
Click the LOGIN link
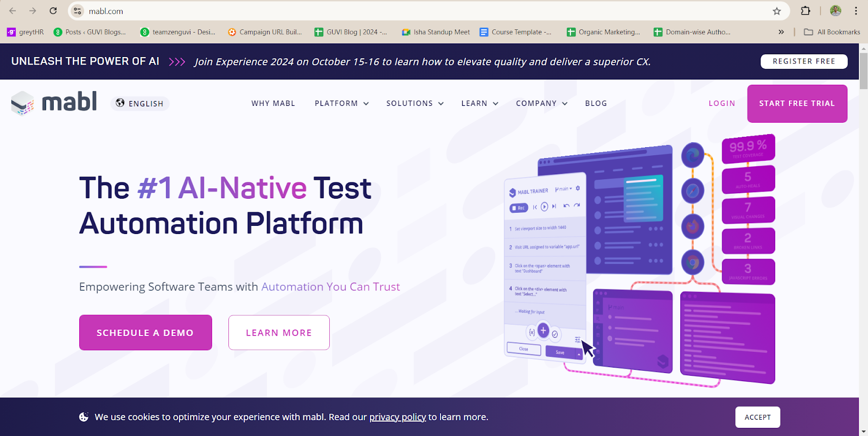[x=722, y=103]
